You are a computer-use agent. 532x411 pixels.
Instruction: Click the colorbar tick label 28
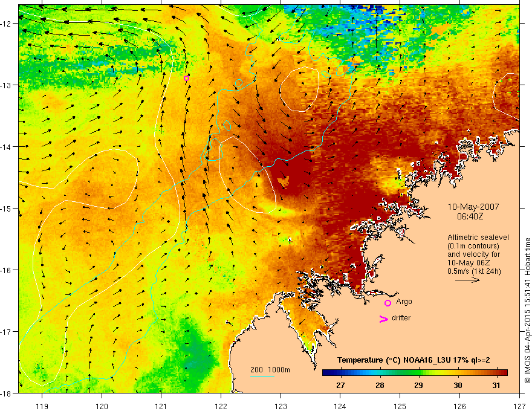click(x=380, y=385)
